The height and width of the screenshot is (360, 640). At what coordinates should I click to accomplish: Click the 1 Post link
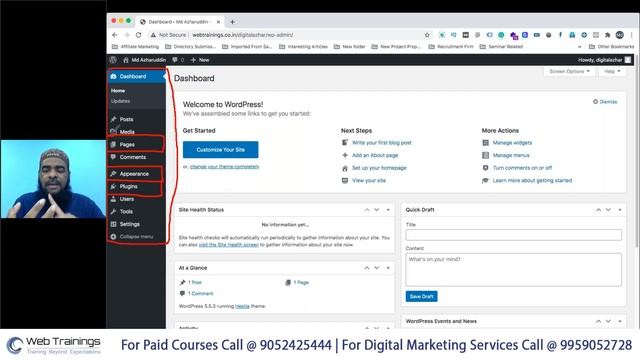[195, 282]
